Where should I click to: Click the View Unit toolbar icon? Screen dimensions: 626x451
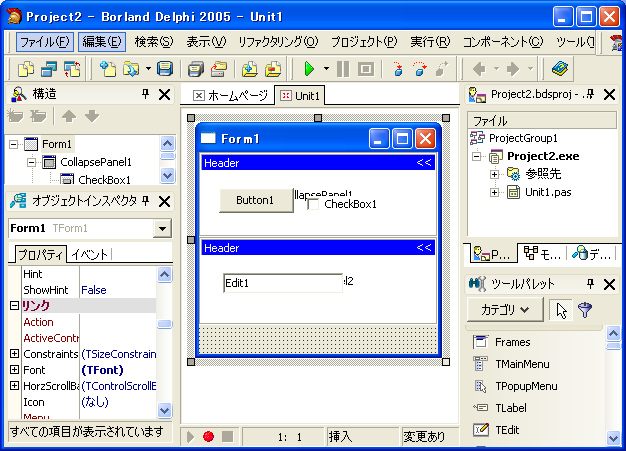click(26, 69)
